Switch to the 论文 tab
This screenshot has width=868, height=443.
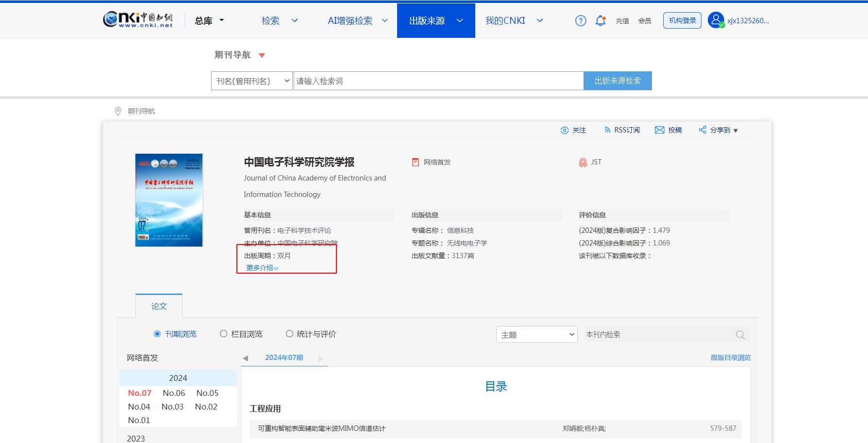[x=159, y=306]
